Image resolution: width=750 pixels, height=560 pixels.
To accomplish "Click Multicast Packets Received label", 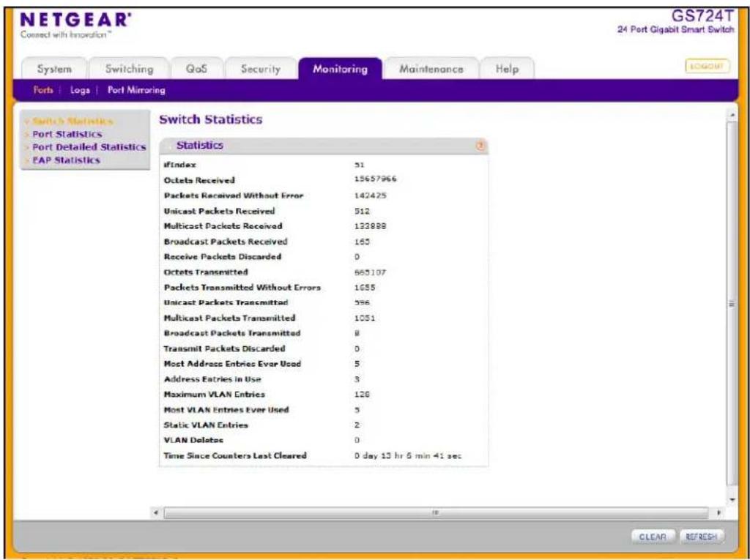I will coord(223,226).
